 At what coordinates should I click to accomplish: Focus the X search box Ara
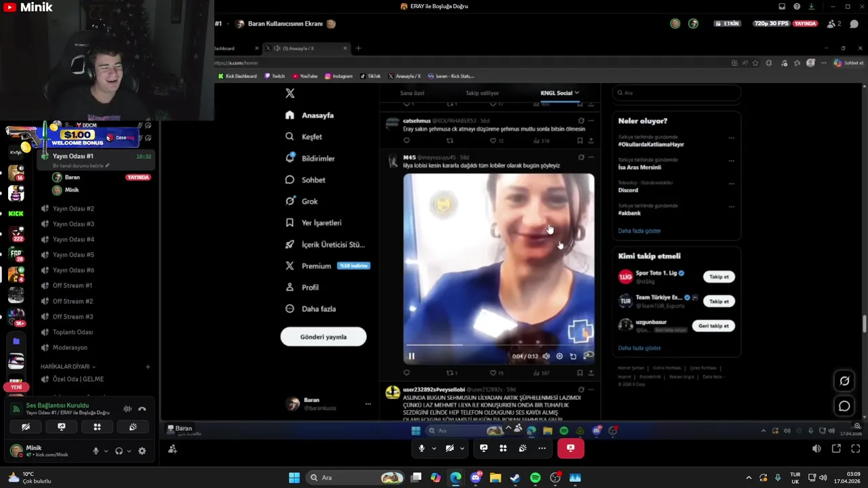676,93
